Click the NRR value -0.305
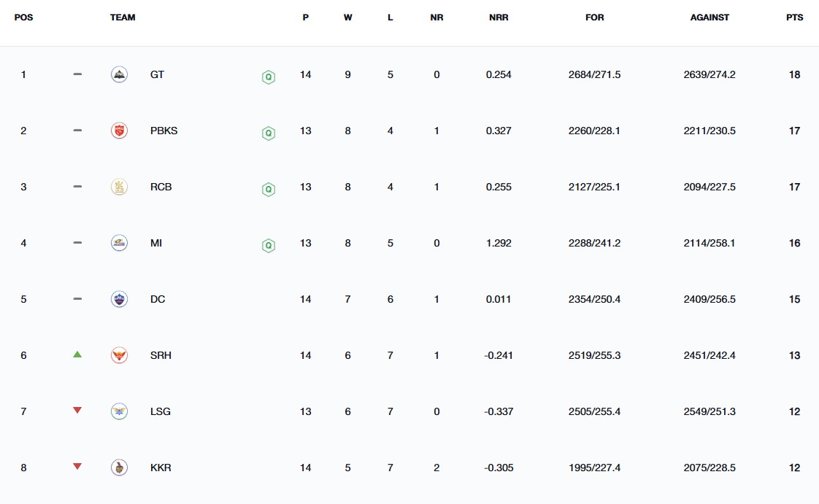Image resolution: width=819 pixels, height=504 pixels. coord(499,468)
